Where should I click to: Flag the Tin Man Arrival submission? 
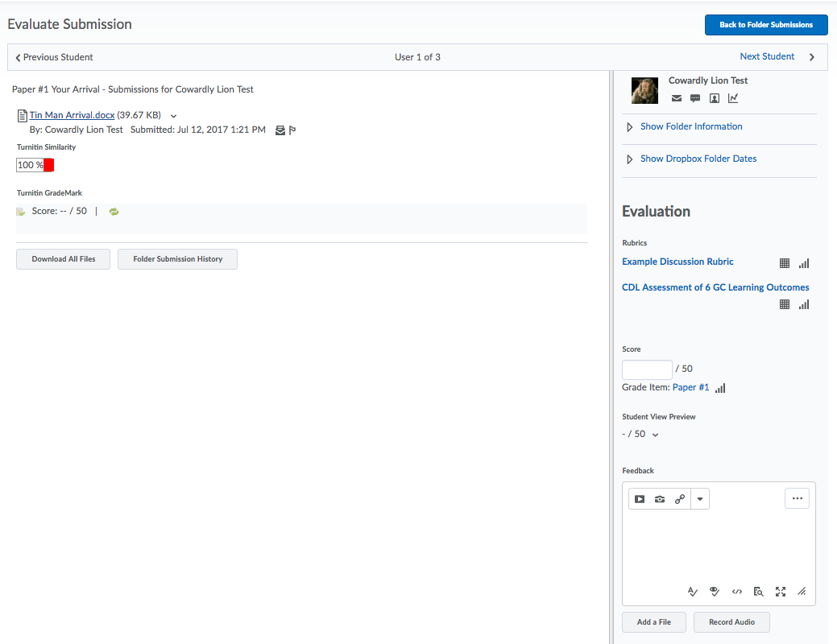tap(291, 130)
